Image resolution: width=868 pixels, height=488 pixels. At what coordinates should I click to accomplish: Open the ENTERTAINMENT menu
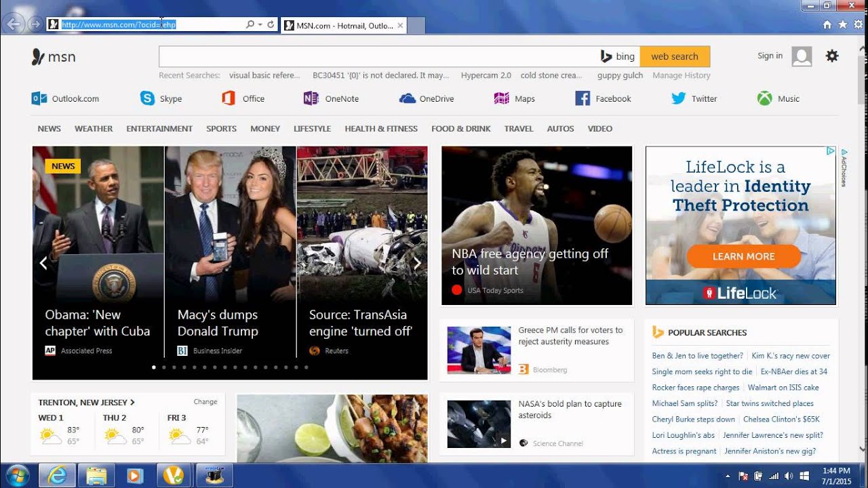coord(159,128)
